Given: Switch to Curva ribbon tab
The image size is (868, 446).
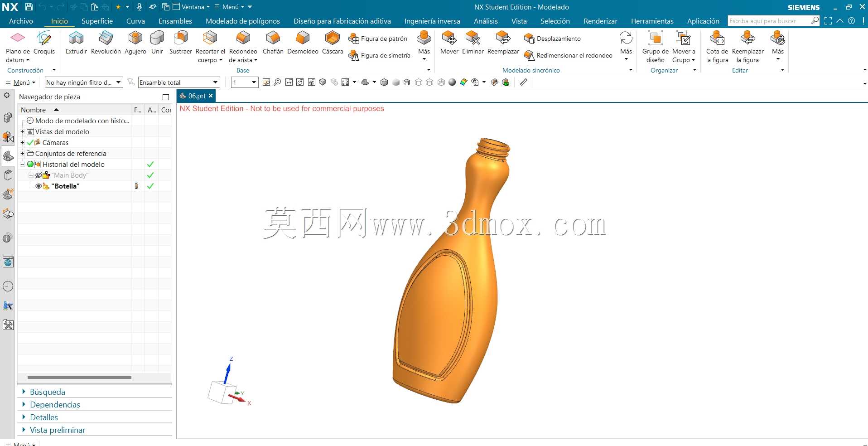Looking at the screenshot, I should tap(135, 21).
